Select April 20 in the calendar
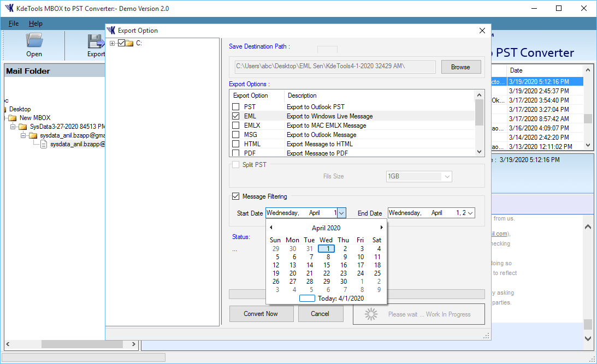 (x=293, y=273)
